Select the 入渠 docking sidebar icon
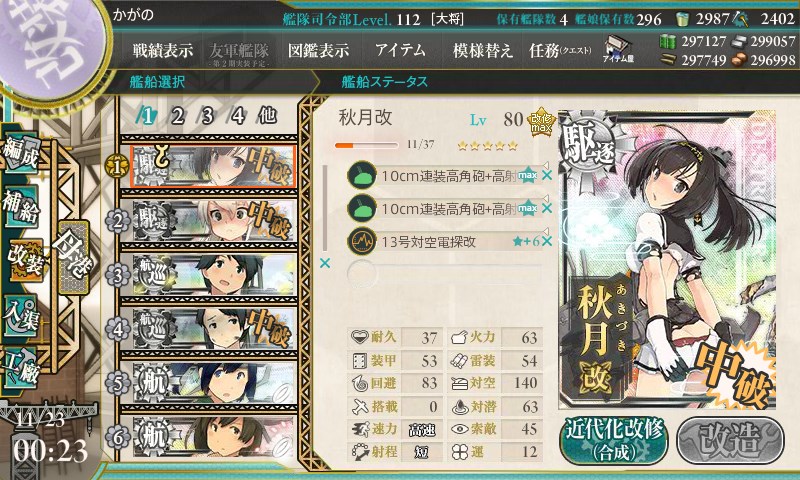Screen dimensions: 800x480 pyautogui.click(x=22, y=315)
